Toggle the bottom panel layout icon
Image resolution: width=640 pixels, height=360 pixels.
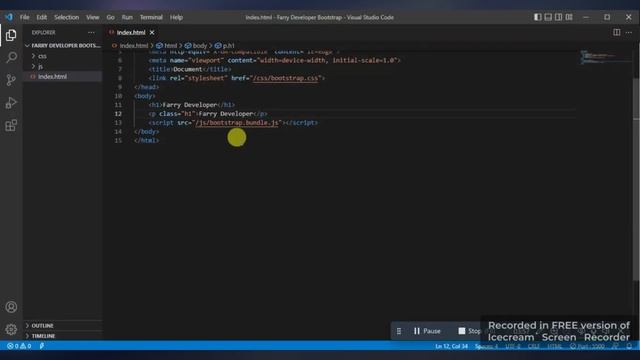[x=548, y=17]
